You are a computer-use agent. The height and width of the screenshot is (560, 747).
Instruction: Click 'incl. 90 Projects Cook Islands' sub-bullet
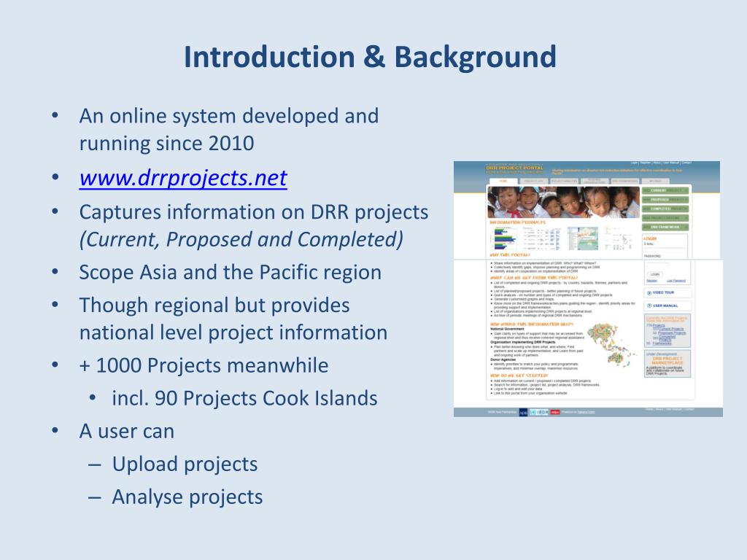click(245, 399)
